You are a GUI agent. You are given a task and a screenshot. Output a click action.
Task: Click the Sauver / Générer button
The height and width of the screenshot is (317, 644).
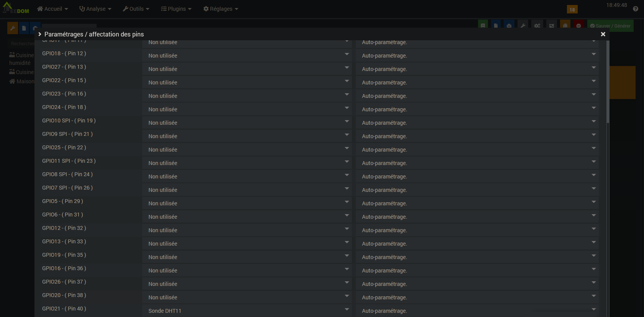[610, 26]
